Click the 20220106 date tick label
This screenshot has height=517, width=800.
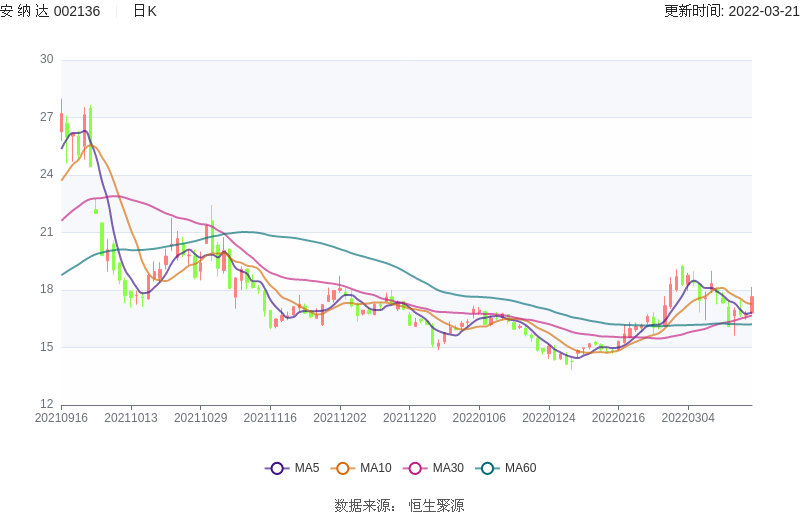479,418
